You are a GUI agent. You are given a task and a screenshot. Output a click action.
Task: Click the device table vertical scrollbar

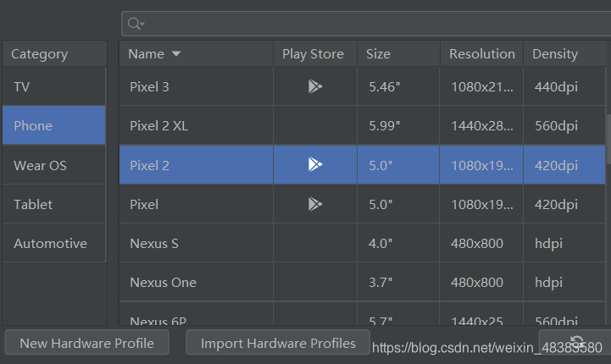point(608,139)
